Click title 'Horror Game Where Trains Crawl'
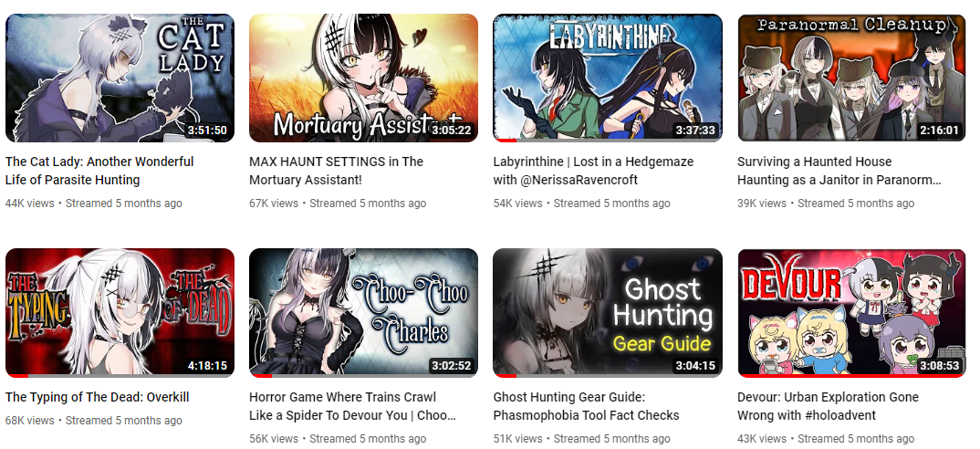 click(x=352, y=406)
